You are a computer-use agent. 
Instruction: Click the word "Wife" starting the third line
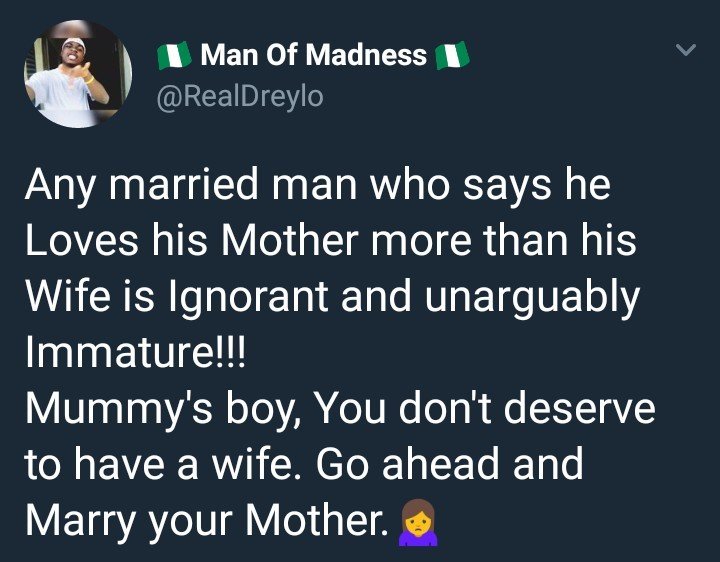65,299
